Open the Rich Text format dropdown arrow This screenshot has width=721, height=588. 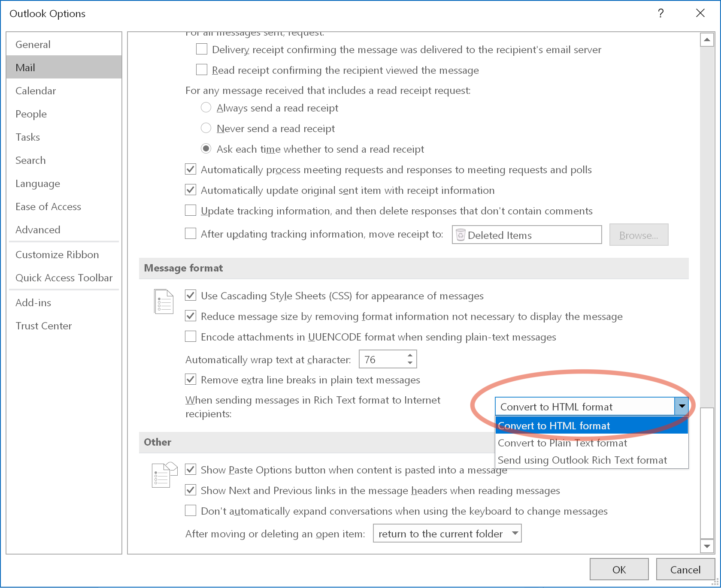(x=682, y=406)
